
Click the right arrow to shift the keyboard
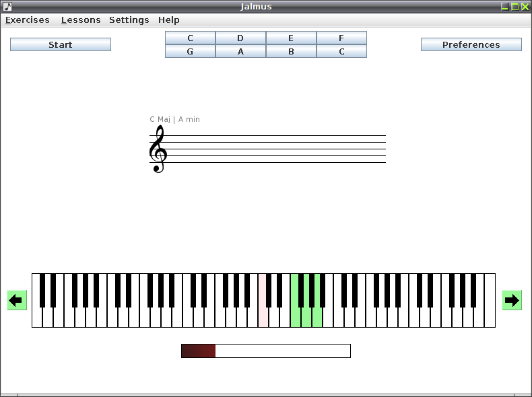click(512, 300)
